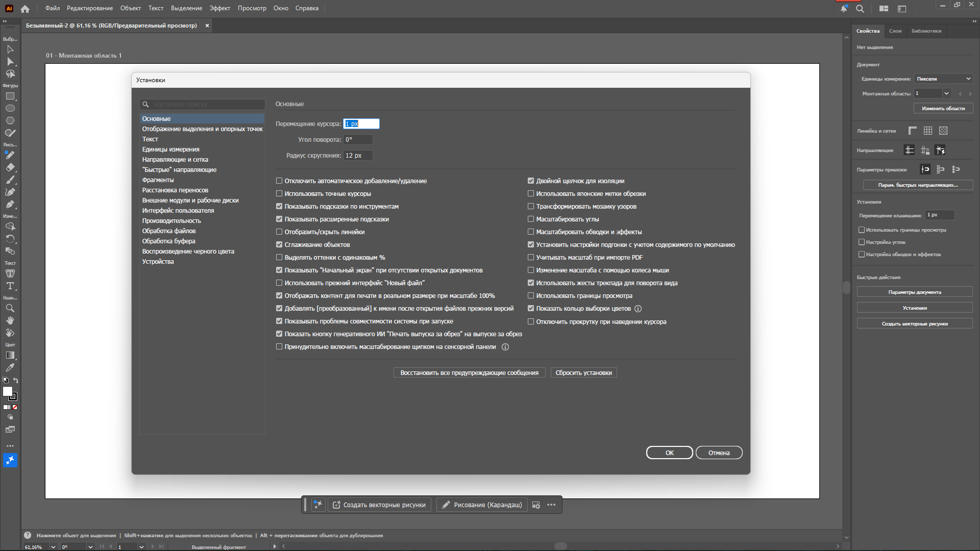Screen dimensions: 980x551
Task: Select the Rectangle shape tool
Action: tap(10, 96)
